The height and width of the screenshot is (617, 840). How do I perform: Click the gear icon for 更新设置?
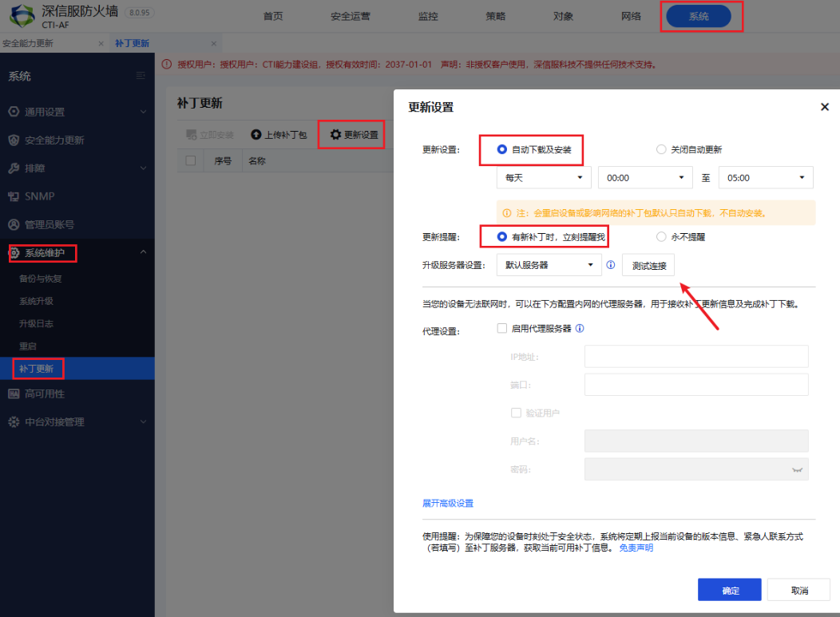coord(336,135)
